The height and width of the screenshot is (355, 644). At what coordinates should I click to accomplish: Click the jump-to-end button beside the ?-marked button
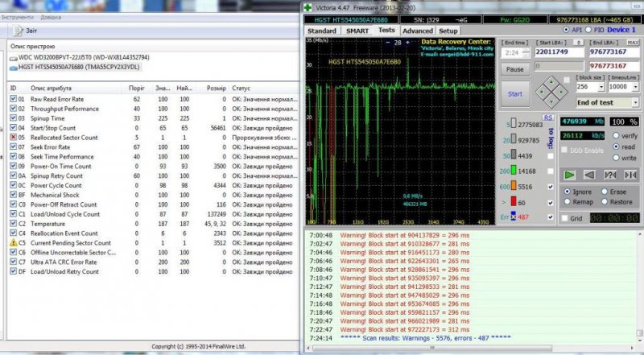pos(630,175)
